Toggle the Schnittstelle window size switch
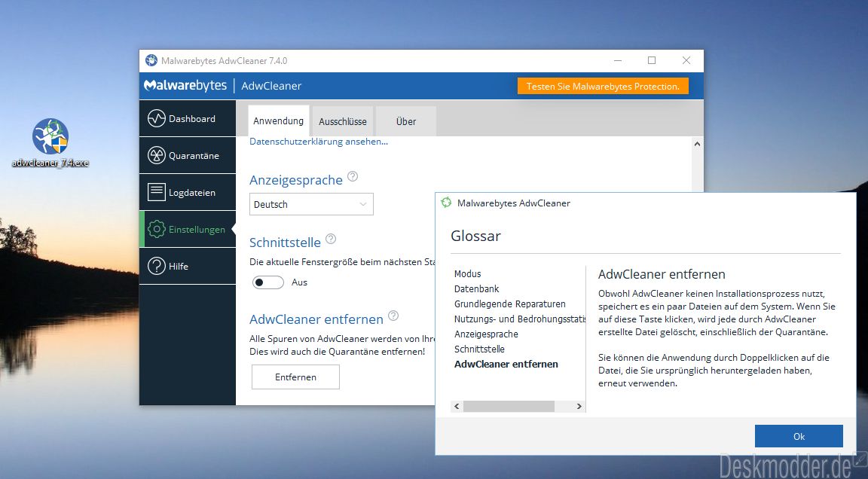Viewport: 868px width, 479px height. (268, 282)
